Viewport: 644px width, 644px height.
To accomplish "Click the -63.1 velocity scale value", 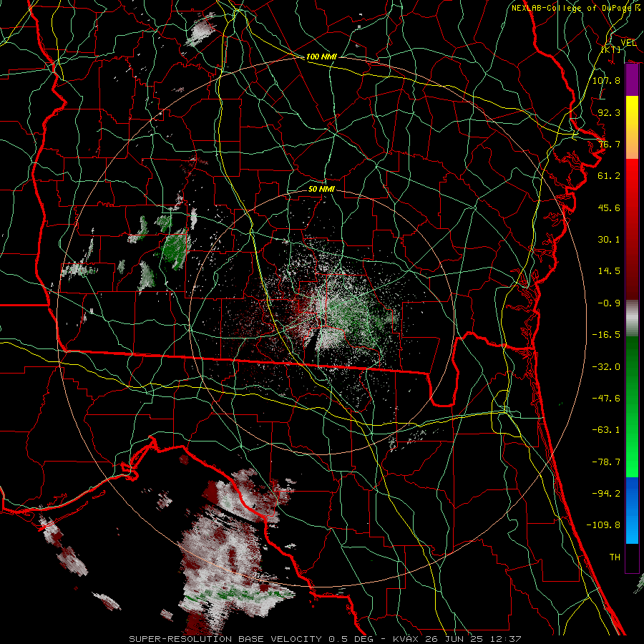I will point(606,429).
